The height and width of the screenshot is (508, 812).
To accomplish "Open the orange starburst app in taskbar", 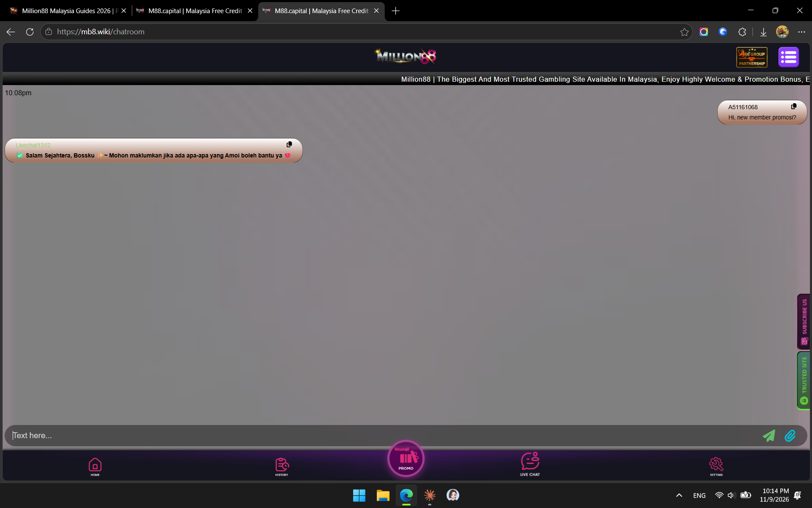I will (x=430, y=495).
